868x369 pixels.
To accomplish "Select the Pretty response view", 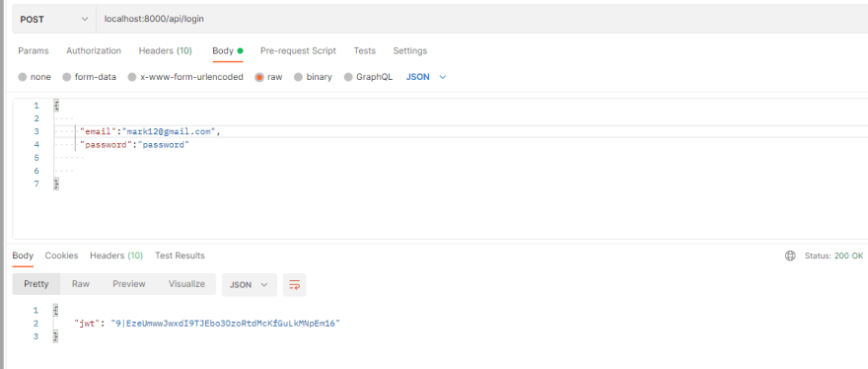I will point(36,284).
